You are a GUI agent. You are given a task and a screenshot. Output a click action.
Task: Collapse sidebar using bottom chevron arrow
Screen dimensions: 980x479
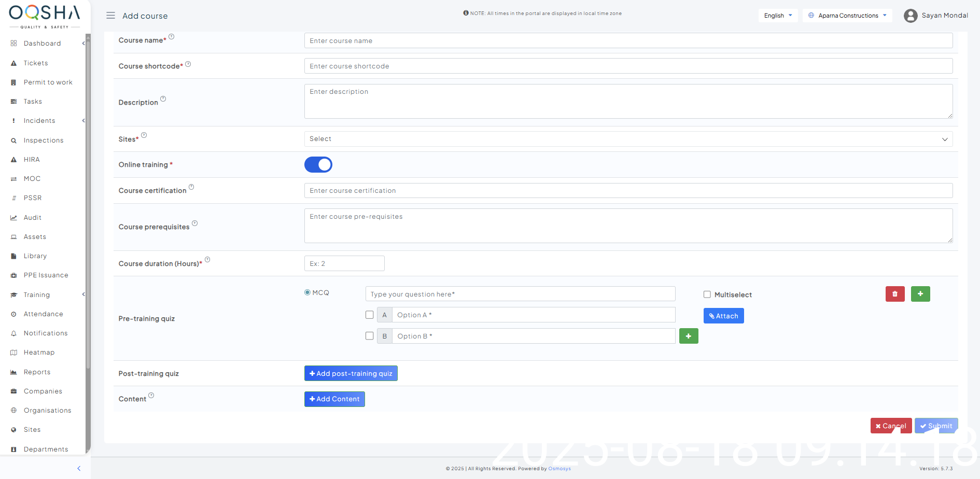tap(79, 469)
